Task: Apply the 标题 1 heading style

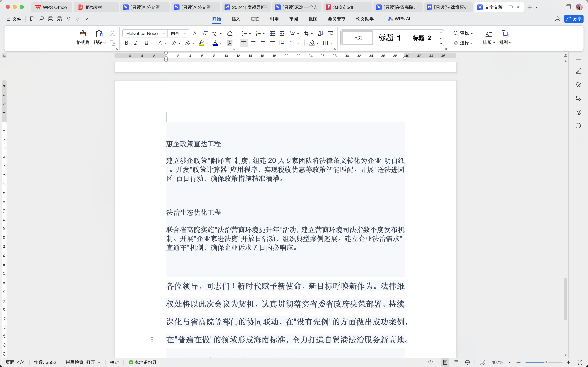Action: pyautogui.click(x=389, y=38)
